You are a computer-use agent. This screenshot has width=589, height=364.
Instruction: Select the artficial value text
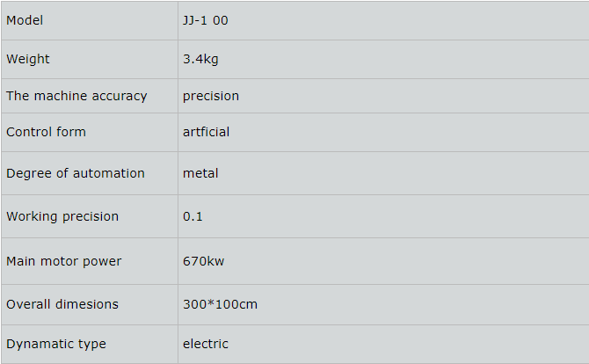pyautogui.click(x=207, y=132)
